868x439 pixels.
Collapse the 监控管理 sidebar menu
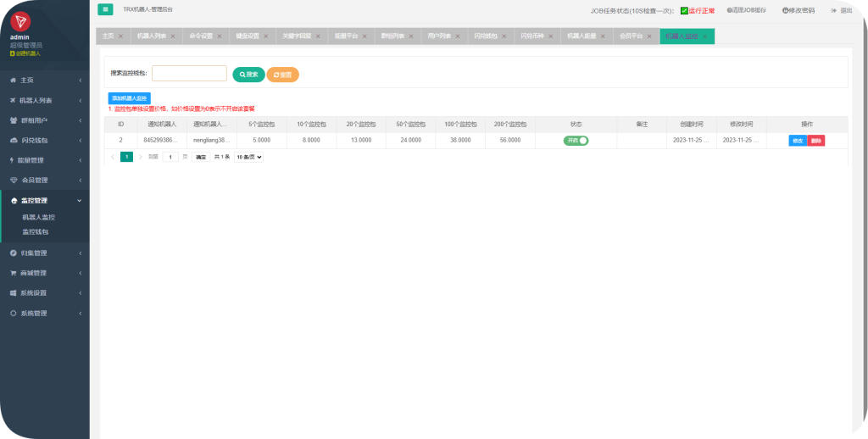(45, 200)
